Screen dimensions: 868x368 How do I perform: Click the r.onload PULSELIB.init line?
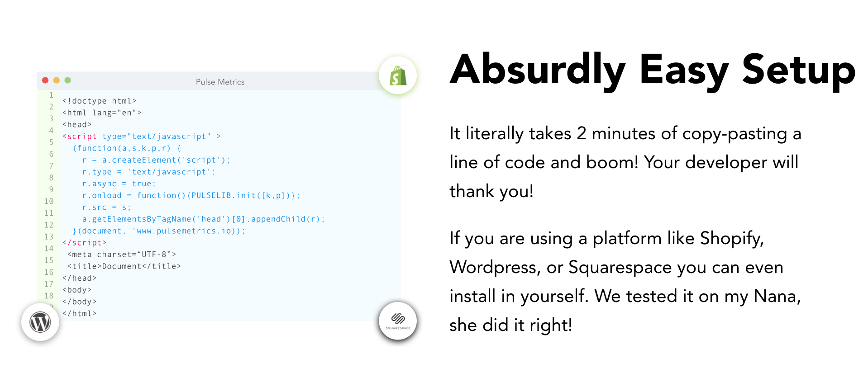pyautogui.click(x=191, y=195)
